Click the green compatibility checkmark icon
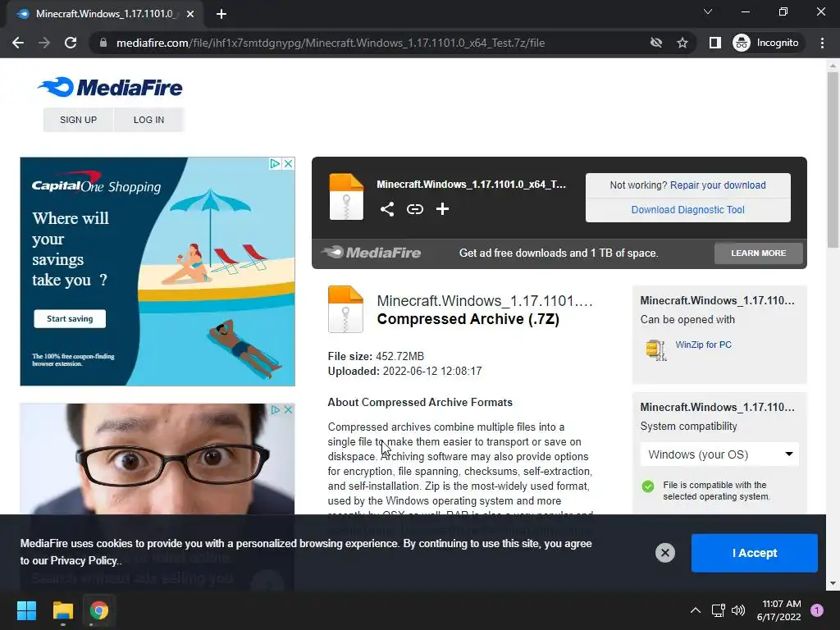The height and width of the screenshot is (630, 840). coord(648,486)
